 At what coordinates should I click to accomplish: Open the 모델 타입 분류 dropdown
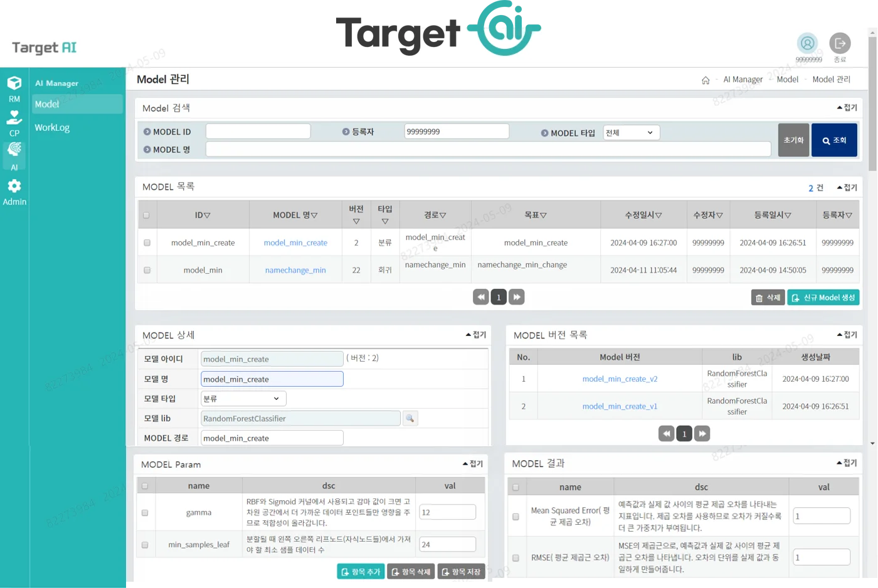pyautogui.click(x=243, y=398)
